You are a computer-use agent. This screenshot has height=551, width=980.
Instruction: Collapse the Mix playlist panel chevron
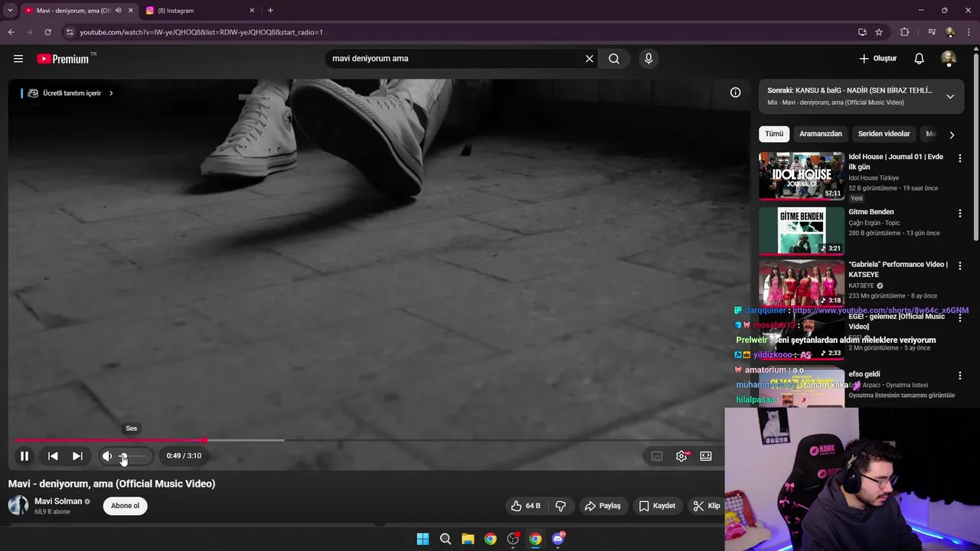pos(950,96)
